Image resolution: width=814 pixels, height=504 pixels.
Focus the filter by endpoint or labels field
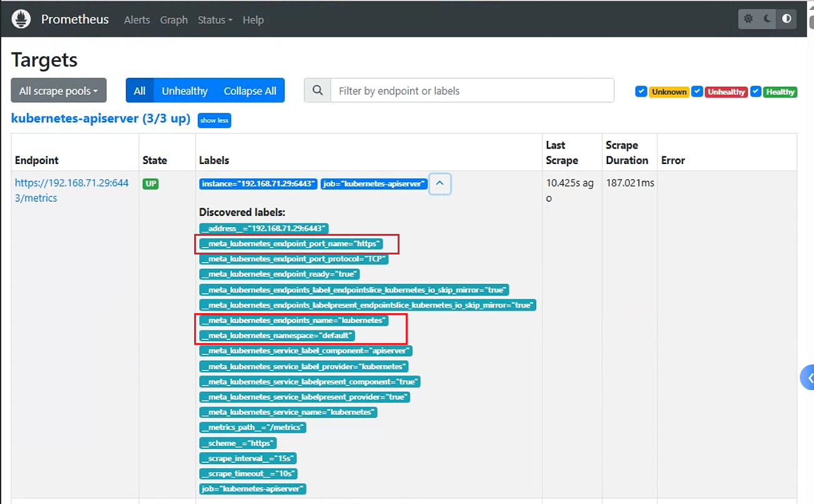click(472, 90)
